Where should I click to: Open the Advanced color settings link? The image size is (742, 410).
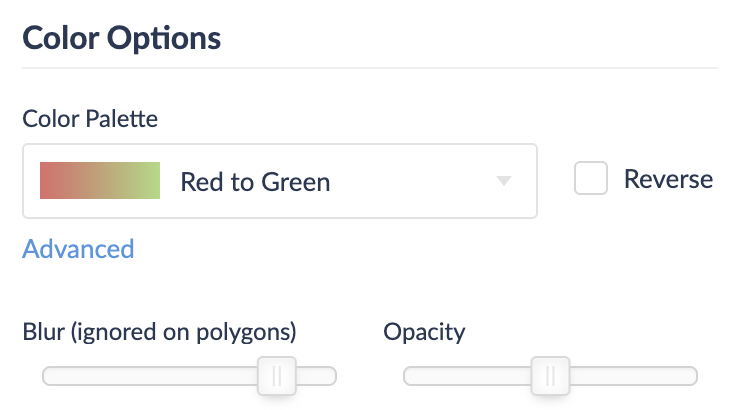pyautogui.click(x=78, y=249)
